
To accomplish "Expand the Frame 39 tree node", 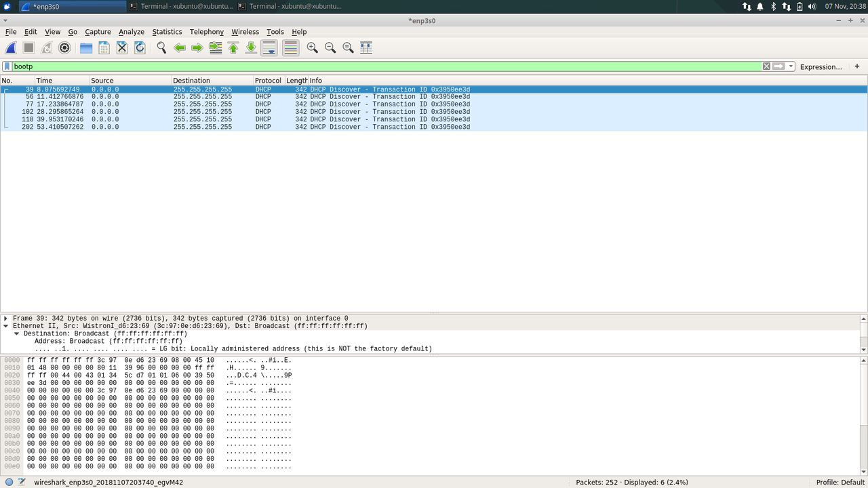I will click(x=6, y=319).
